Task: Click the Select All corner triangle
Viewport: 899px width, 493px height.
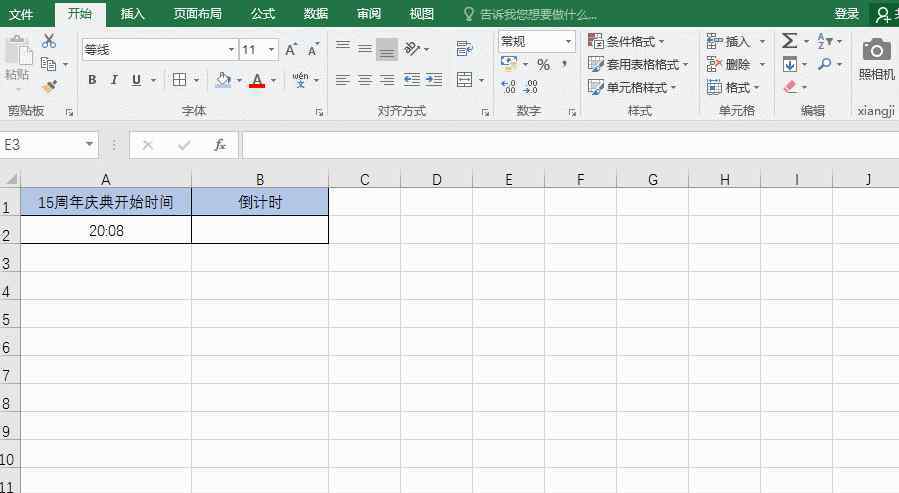Action: click(11, 179)
